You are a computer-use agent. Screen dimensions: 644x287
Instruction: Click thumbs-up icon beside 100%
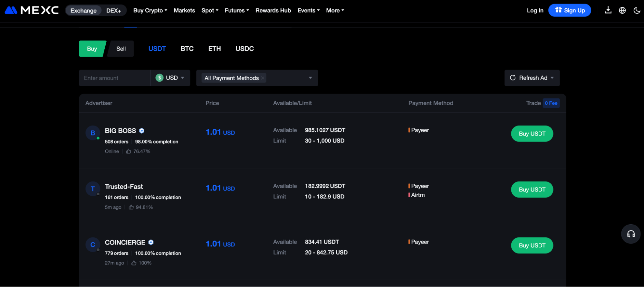point(134,263)
